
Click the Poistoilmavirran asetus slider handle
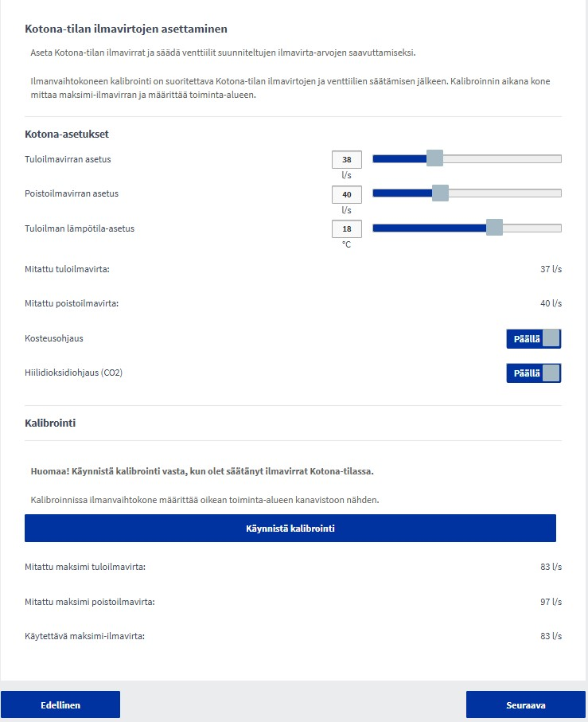(440, 193)
